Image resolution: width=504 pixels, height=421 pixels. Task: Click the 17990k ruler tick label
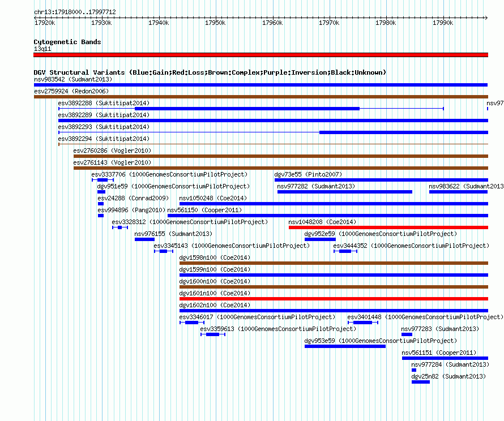443,23
